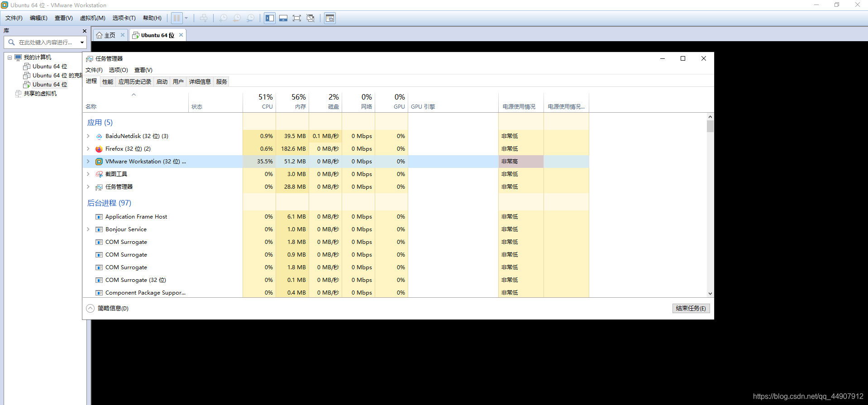
Task: Open VMware 虚拟机(M) menu
Action: point(92,18)
